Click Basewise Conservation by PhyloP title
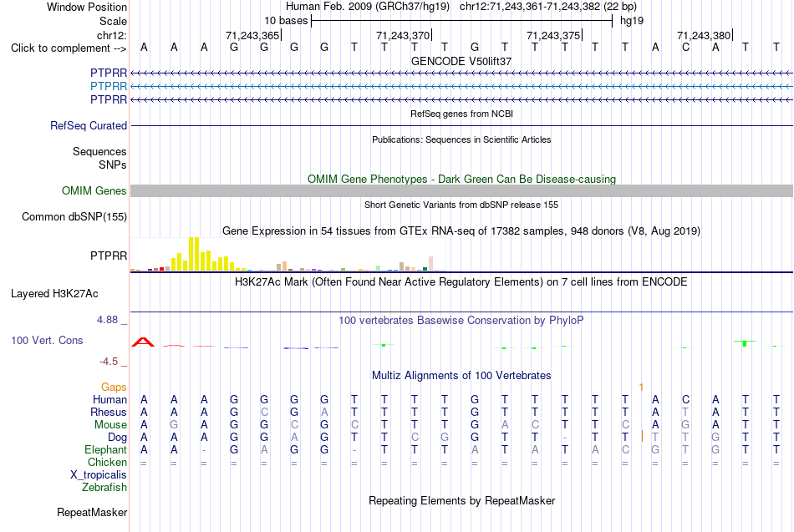794x532 pixels. click(x=461, y=321)
